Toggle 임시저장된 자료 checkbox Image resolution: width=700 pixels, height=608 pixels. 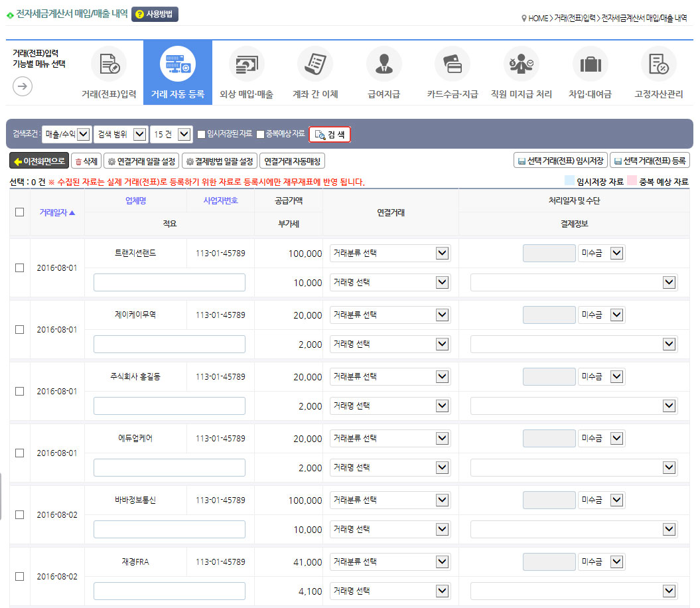(201, 134)
